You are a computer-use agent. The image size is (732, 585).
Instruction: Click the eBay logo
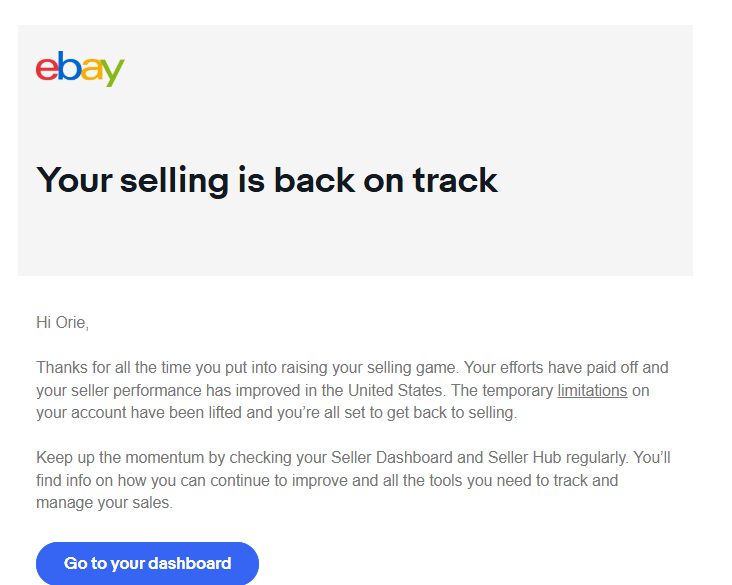(x=80, y=69)
